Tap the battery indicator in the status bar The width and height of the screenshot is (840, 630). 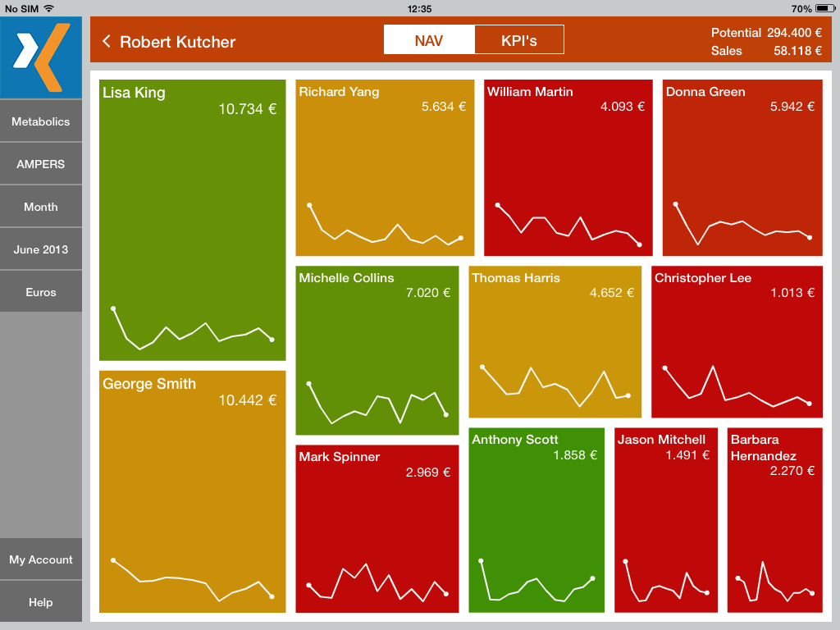[x=824, y=8]
